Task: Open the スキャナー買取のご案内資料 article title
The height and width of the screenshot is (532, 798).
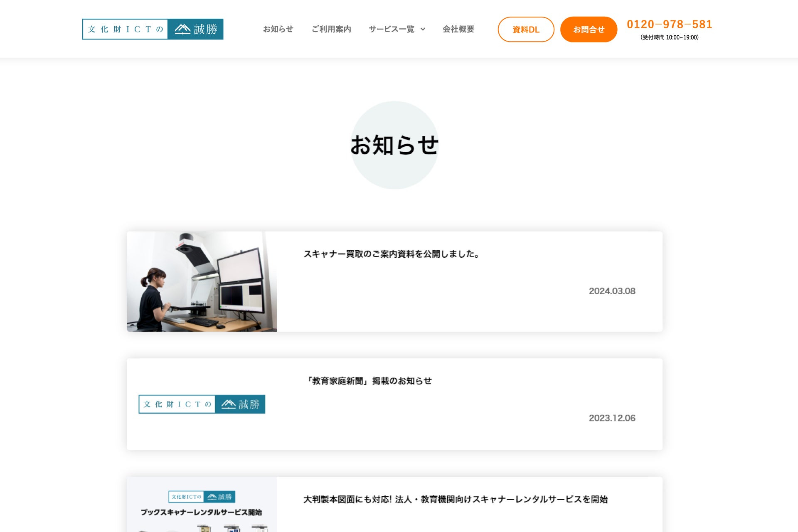Action: [391, 254]
